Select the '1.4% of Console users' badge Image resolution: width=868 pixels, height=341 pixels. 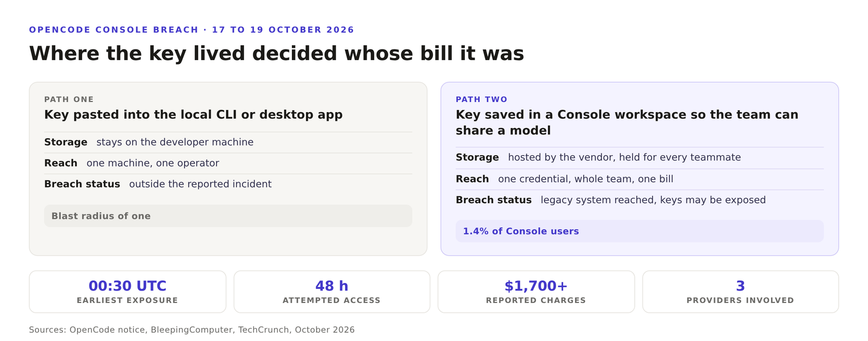tap(640, 231)
